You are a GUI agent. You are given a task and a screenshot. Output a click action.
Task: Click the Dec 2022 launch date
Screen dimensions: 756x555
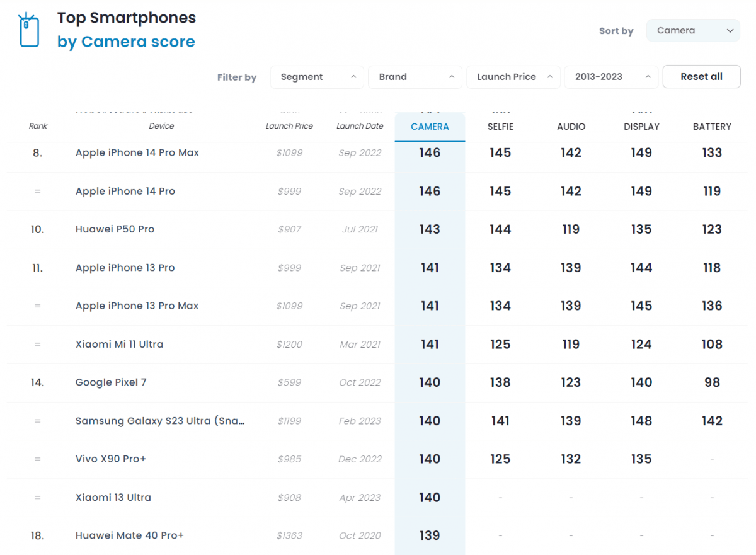pos(360,459)
